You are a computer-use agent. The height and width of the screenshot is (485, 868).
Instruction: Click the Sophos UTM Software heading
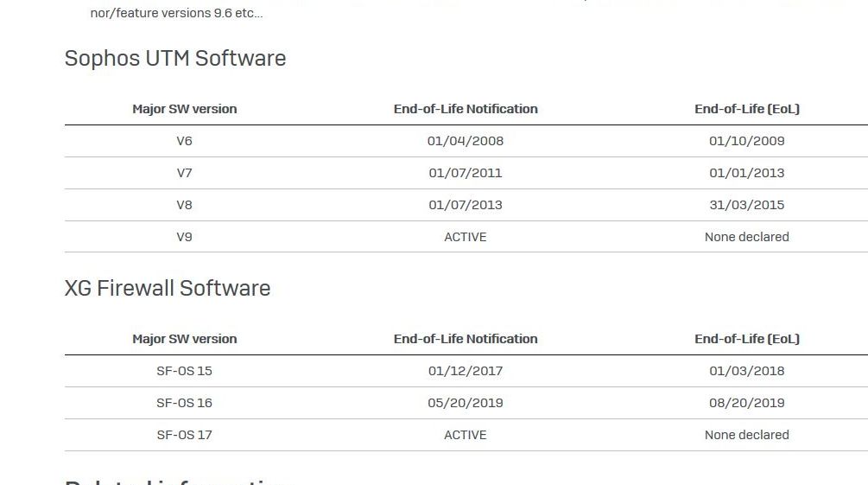(x=175, y=58)
